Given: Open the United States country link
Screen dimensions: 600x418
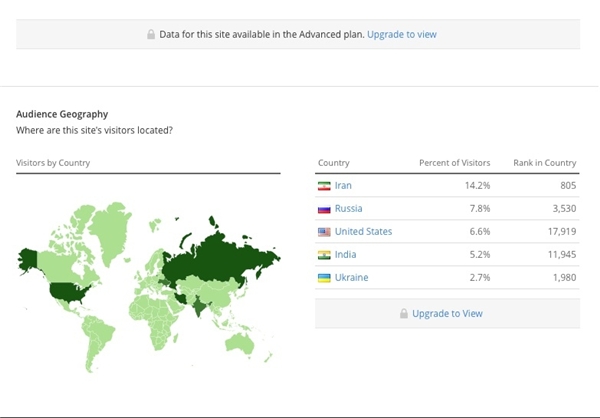Looking at the screenshot, I should tap(363, 232).
